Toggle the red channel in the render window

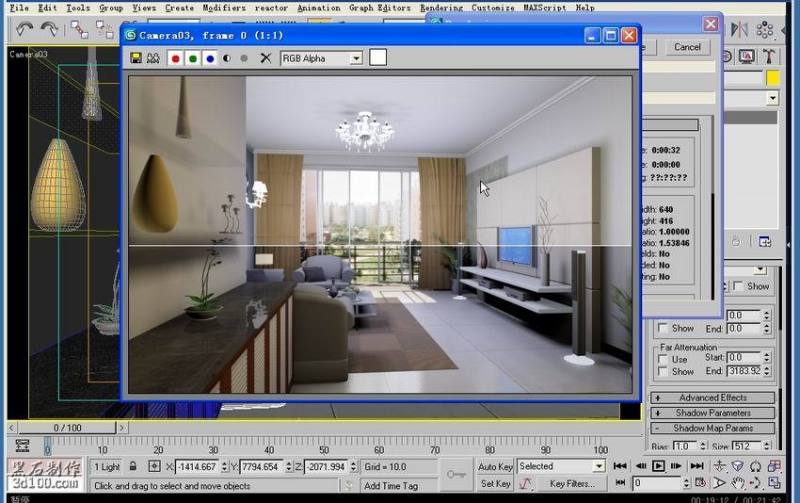176,59
